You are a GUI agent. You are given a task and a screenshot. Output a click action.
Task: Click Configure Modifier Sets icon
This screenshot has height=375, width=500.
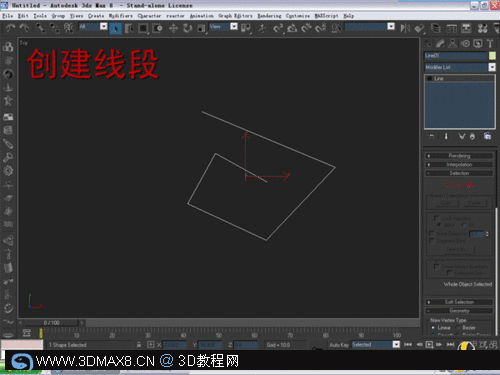(487, 136)
